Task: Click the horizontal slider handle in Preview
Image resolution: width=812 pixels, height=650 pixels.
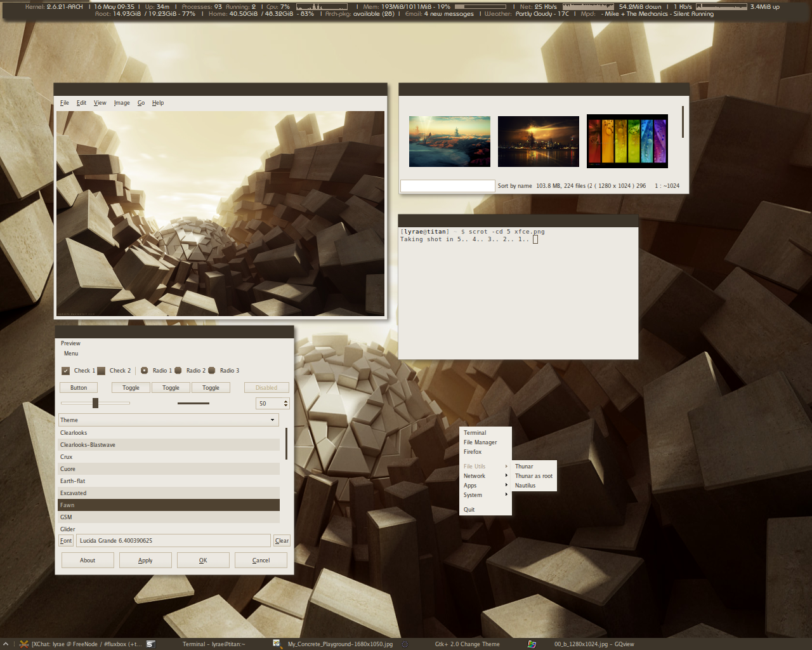Action: click(95, 403)
